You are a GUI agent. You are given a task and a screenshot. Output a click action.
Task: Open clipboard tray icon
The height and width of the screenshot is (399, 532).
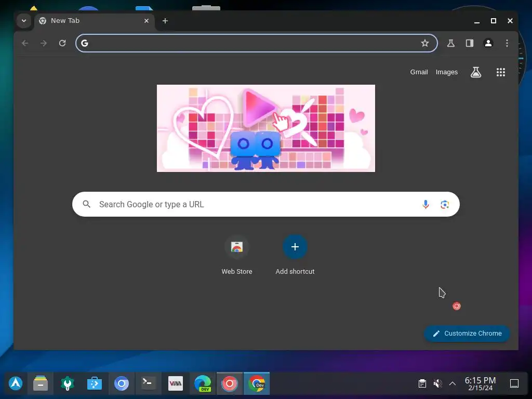(422, 383)
